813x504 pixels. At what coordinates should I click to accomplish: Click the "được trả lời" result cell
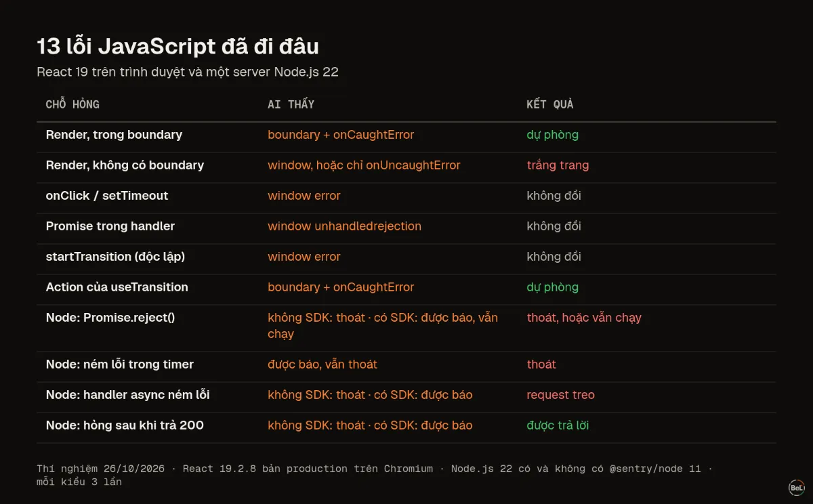558,425
